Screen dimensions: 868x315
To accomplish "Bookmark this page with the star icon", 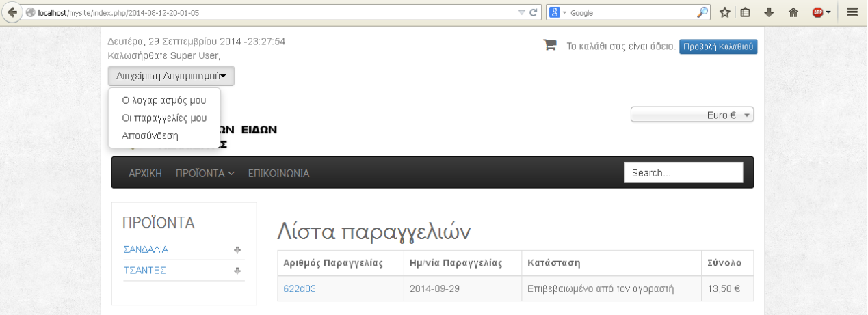I will [x=725, y=12].
